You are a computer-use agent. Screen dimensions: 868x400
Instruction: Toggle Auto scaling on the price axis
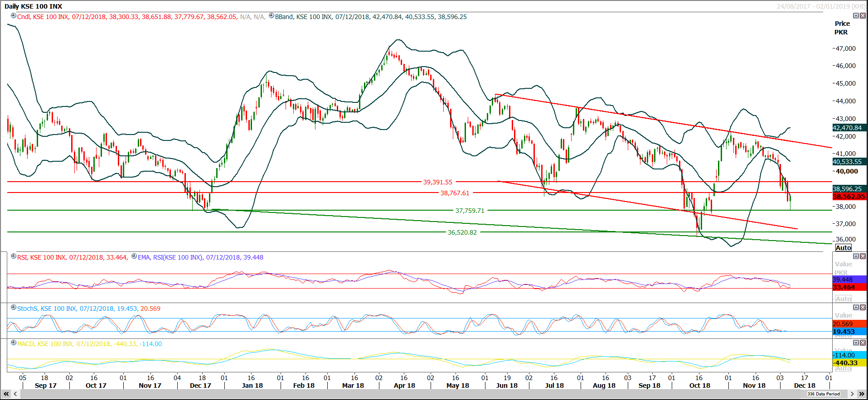coord(843,248)
